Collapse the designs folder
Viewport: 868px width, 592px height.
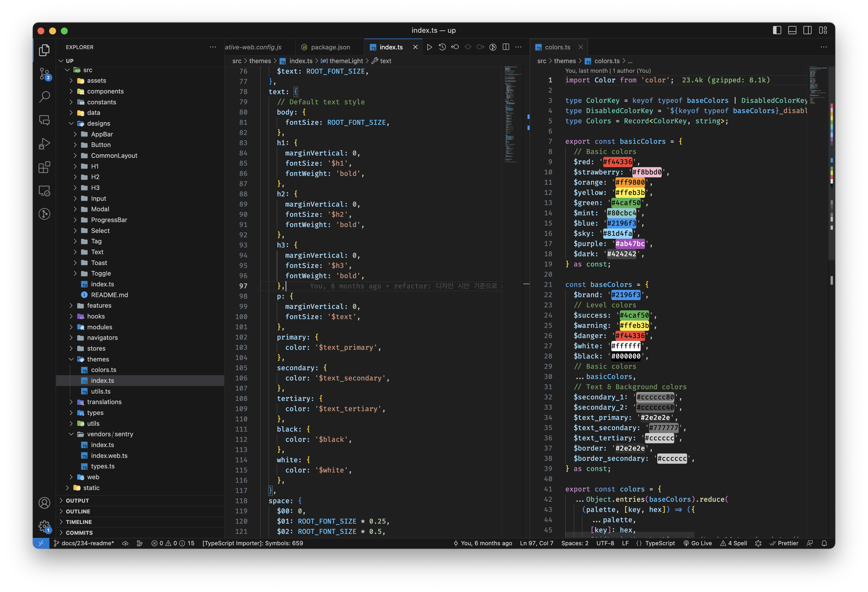tap(98, 124)
